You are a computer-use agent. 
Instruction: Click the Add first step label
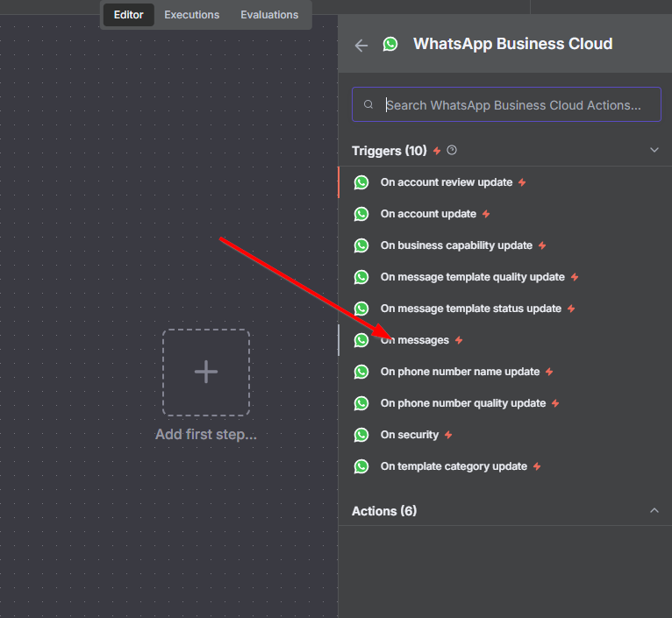206,434
